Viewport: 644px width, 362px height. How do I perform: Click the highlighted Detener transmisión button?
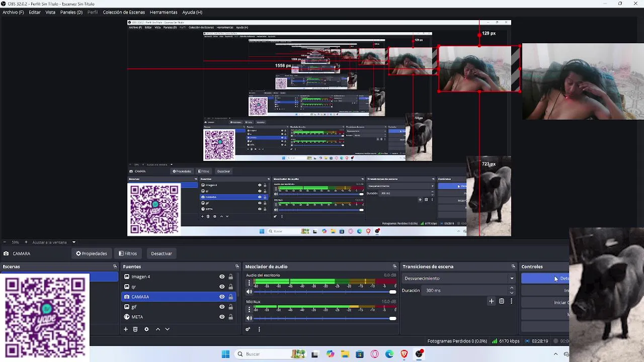click(x=545, y=279)
